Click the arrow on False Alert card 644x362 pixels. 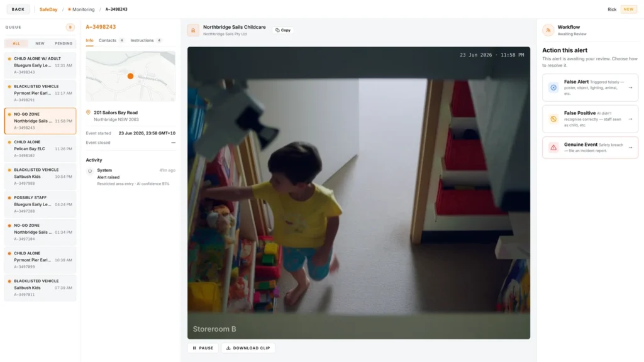[x=630, y=87]
